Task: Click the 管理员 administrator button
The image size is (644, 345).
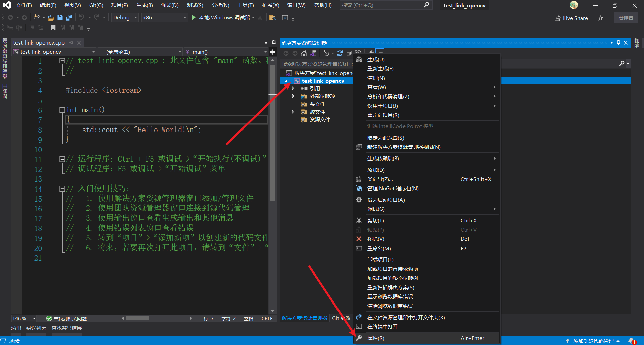Action: tap(626, 18)
